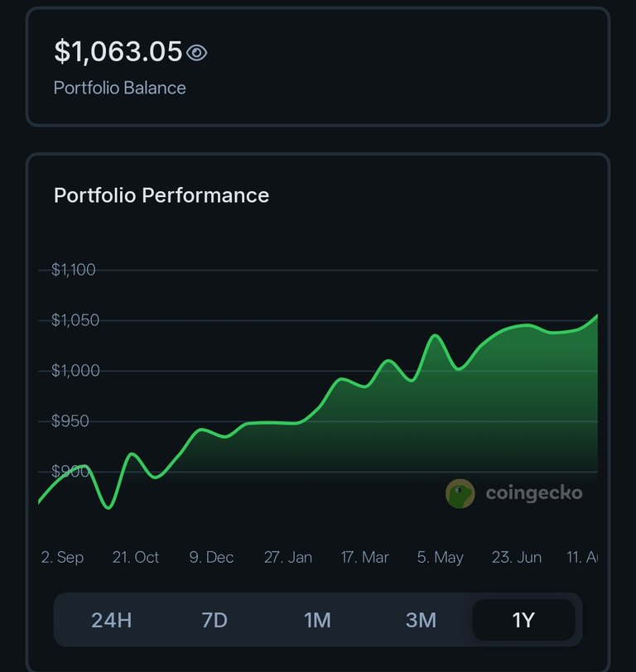The height and width of the screenshot is (672, 636).
Task: Click the CoinGecko gecko logo icon
Action: point(460,493)
